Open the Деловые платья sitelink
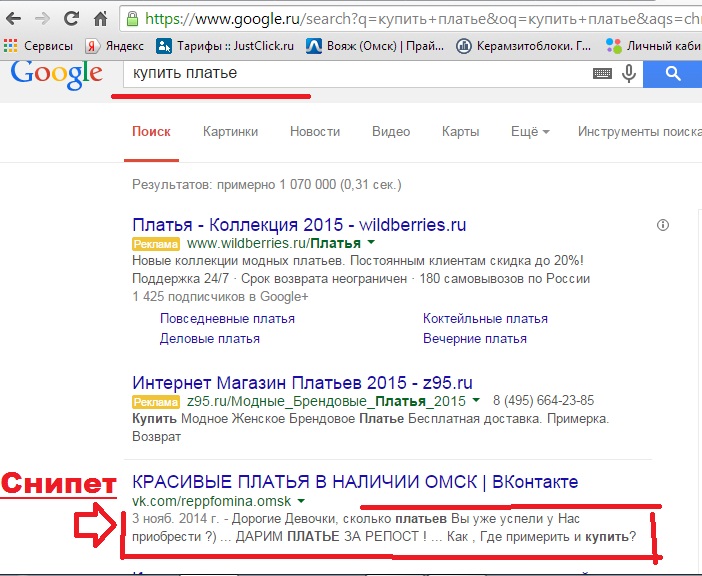Image resolution: width=702 pixels, height=576 pixels. (x=210, y=339)
